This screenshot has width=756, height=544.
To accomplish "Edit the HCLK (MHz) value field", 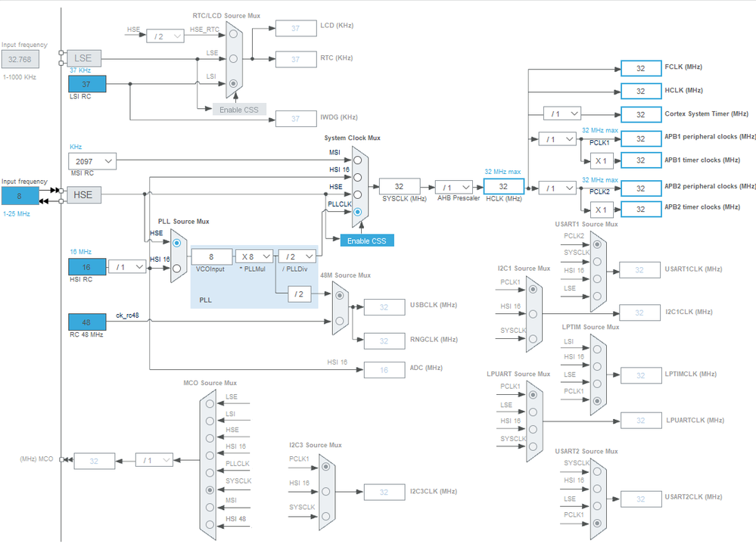I will click(x=504, y=186).
